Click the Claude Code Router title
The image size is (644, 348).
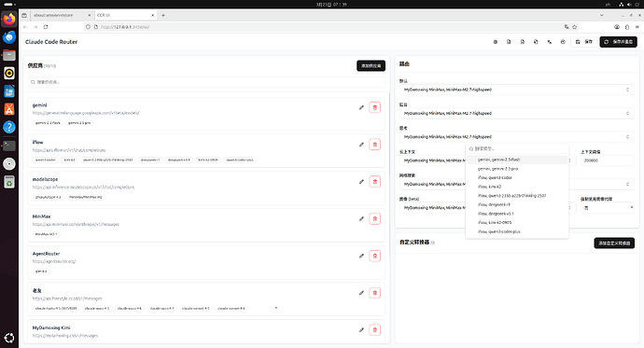click(x=51, y=42)
